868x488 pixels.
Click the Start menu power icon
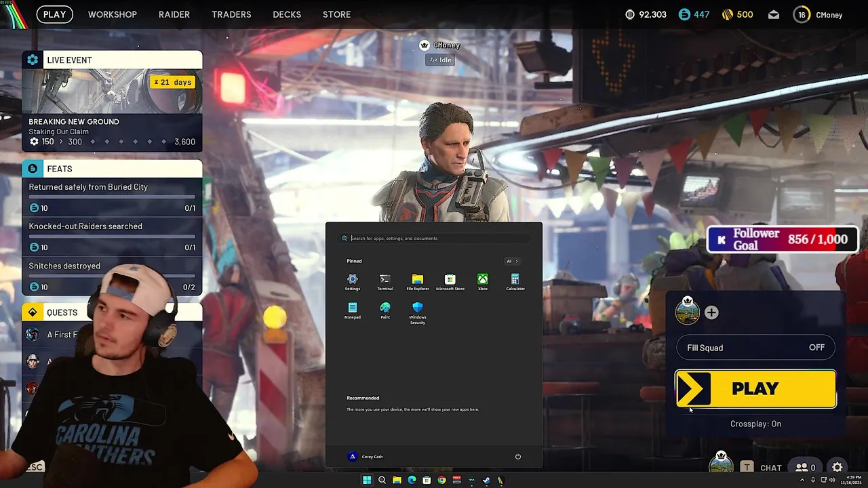(517, 456)
